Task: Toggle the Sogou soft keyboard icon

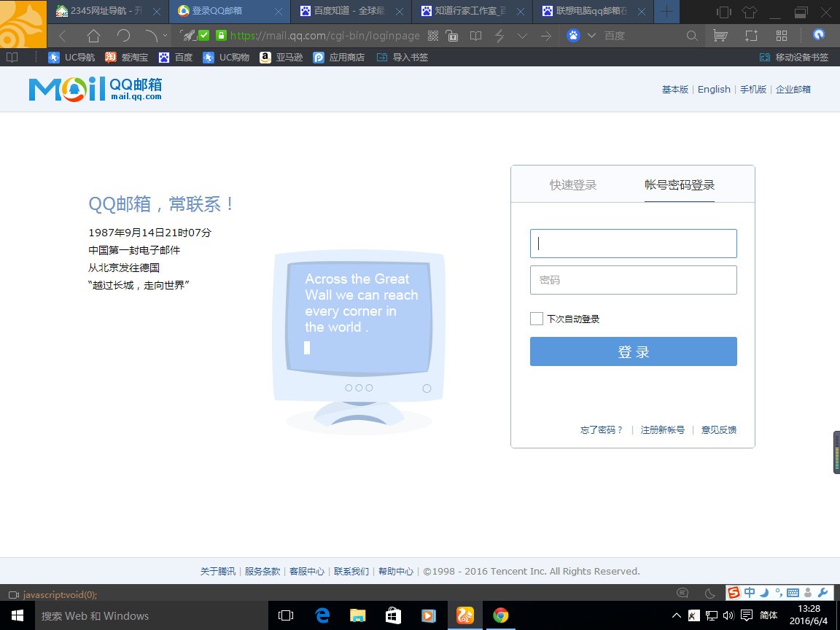Action: pos(794,593)
